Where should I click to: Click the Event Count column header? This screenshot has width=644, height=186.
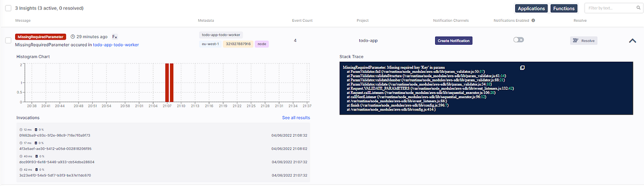[302, 21]
